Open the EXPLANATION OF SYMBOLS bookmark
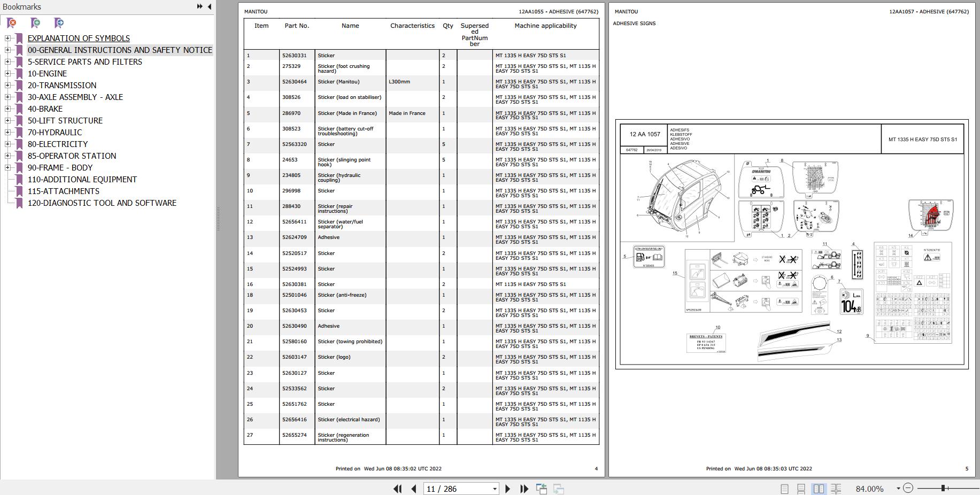This screenshot has height=495, width=980. point(79,38)
